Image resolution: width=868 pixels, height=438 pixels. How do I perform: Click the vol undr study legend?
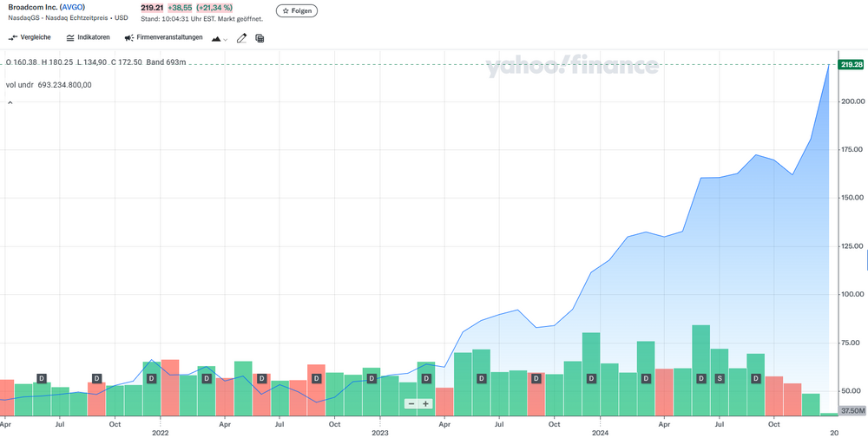tap(49, 85)
